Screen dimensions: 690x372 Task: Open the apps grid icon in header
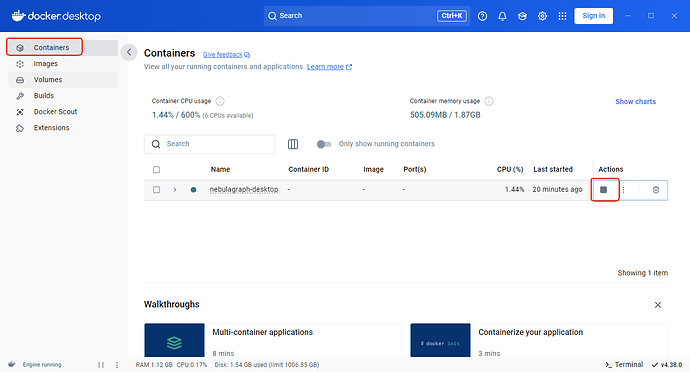[562, 16]
